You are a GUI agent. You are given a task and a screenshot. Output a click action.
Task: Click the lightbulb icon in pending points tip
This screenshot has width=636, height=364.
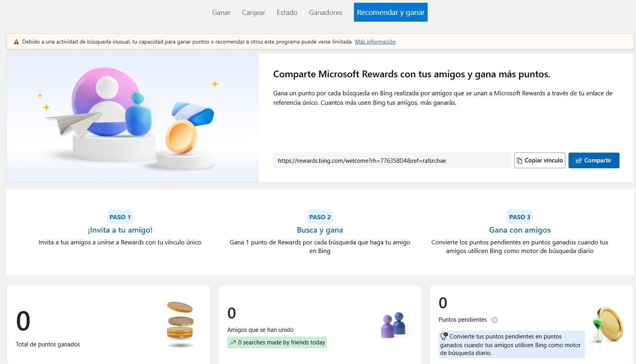click(x=444, y=336)
